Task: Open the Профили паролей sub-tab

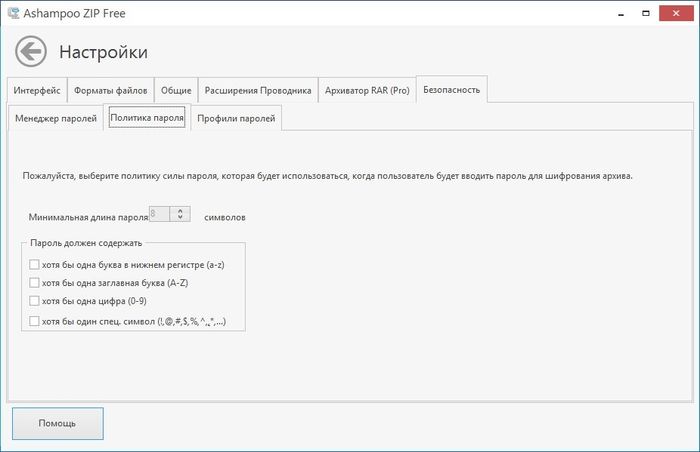Action: [236, 119]
